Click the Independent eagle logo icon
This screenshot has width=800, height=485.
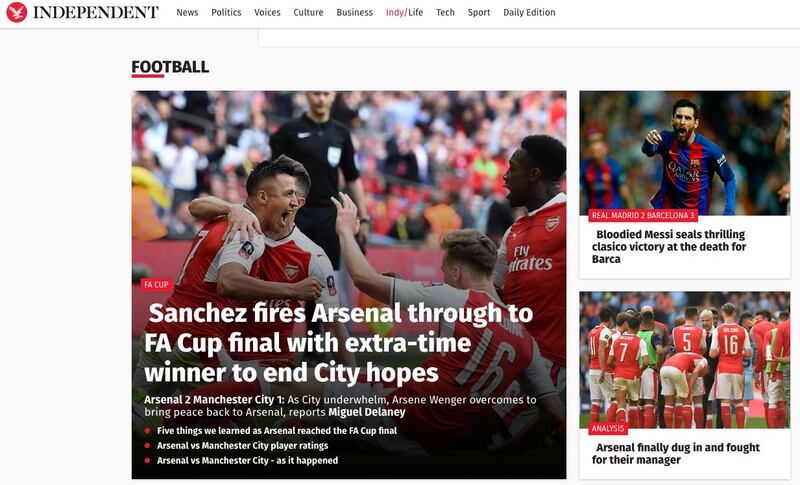click(x=17, y=12)
